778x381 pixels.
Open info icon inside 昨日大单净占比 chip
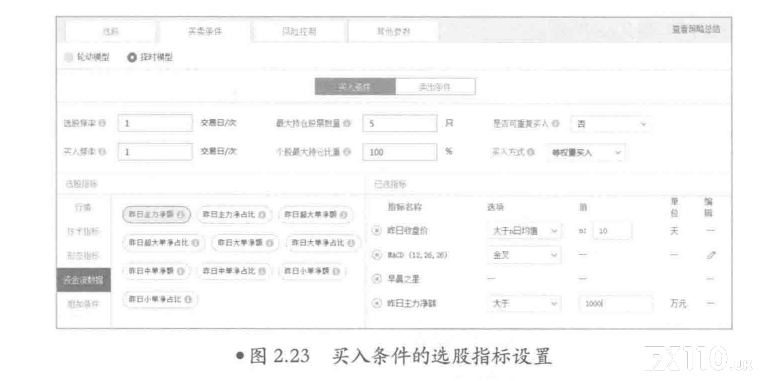[351, 243]
